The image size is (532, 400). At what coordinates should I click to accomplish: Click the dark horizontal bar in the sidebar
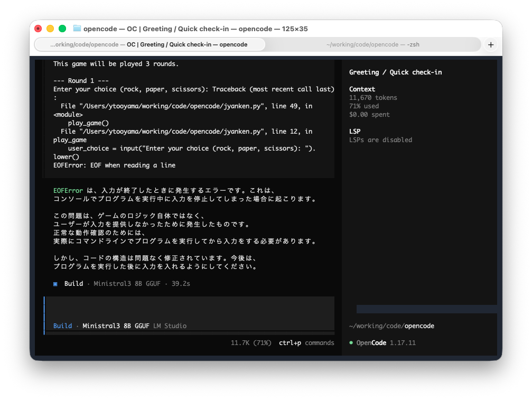426,309
